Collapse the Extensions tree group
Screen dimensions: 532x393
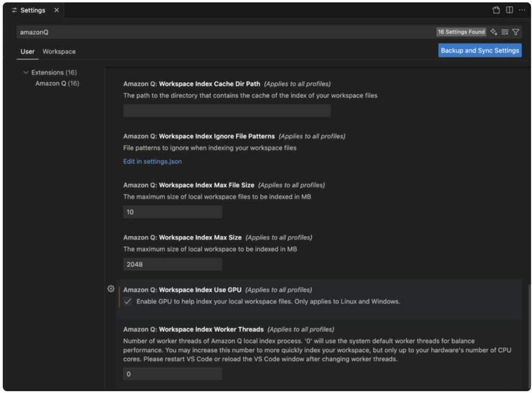(26, 73)
